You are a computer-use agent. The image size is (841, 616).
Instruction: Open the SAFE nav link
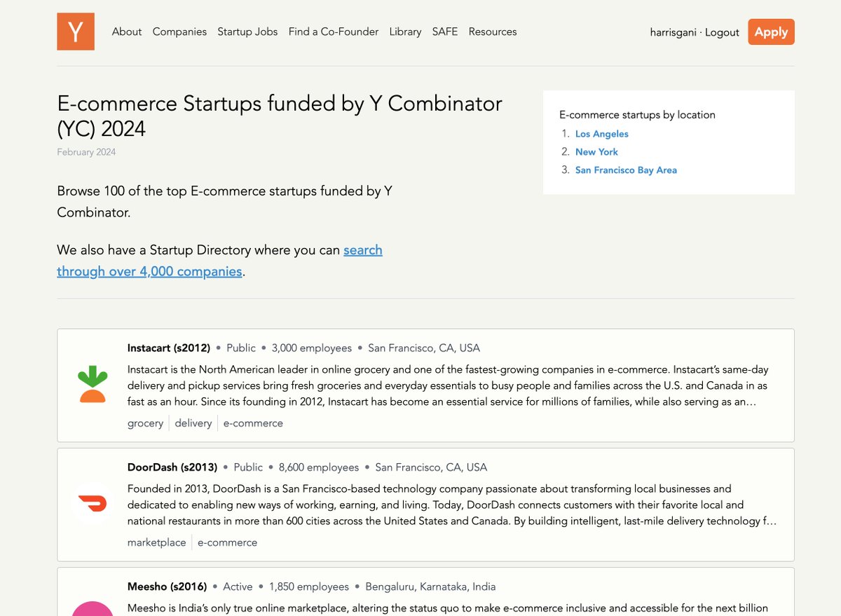(x=445, y=32)
